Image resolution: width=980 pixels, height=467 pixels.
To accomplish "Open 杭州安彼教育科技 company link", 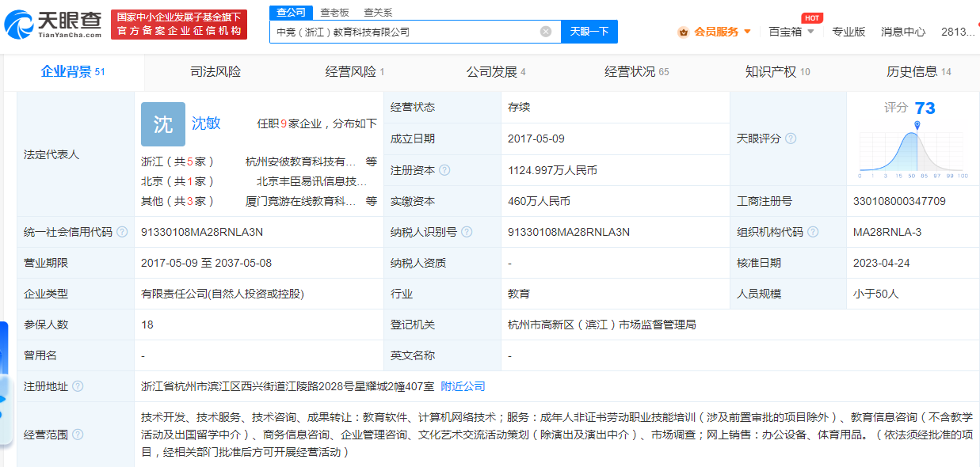I will click(x=301, y=161).
